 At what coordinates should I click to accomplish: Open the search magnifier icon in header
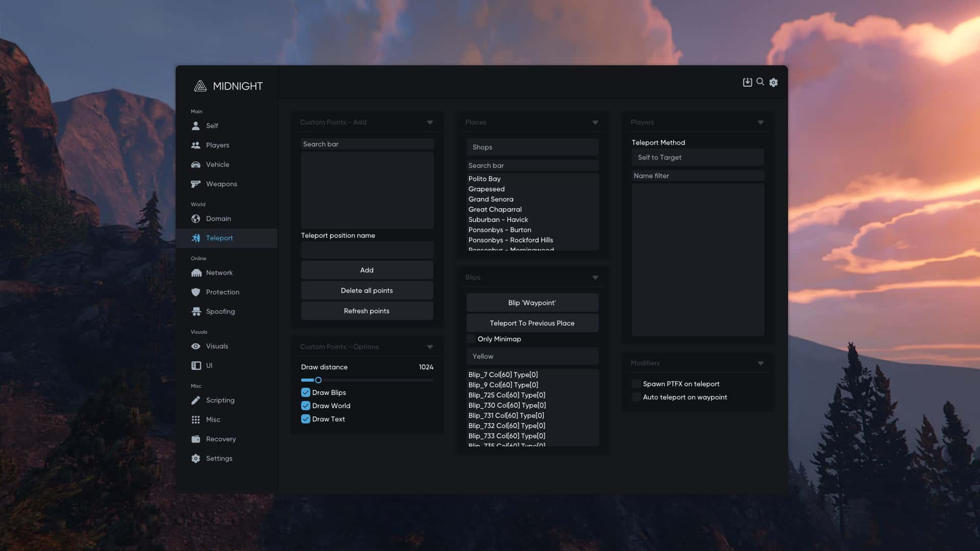click(x=760, y=82)
